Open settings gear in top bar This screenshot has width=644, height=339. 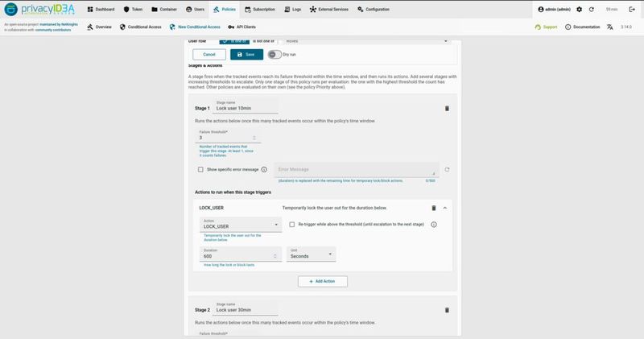(579, 10)
